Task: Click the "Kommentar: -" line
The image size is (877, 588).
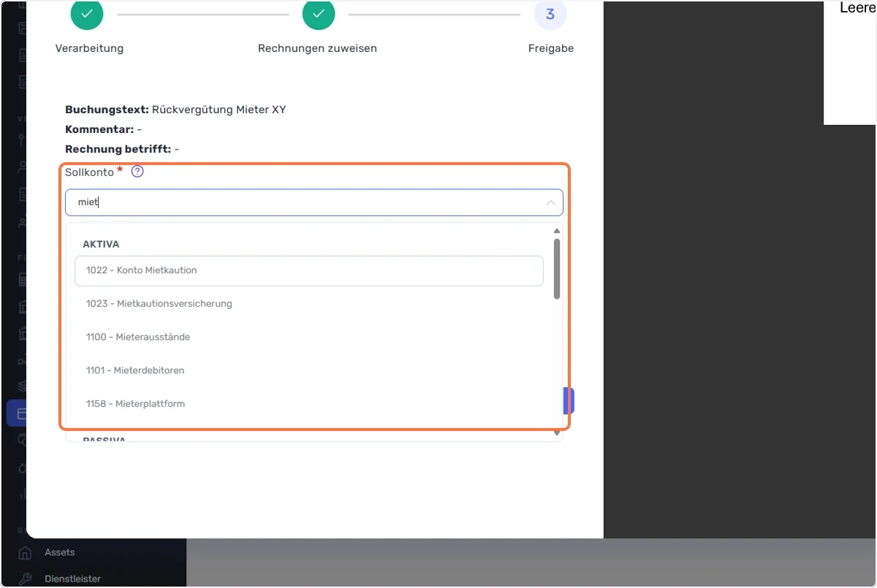Action: click(x=103, y=129)
